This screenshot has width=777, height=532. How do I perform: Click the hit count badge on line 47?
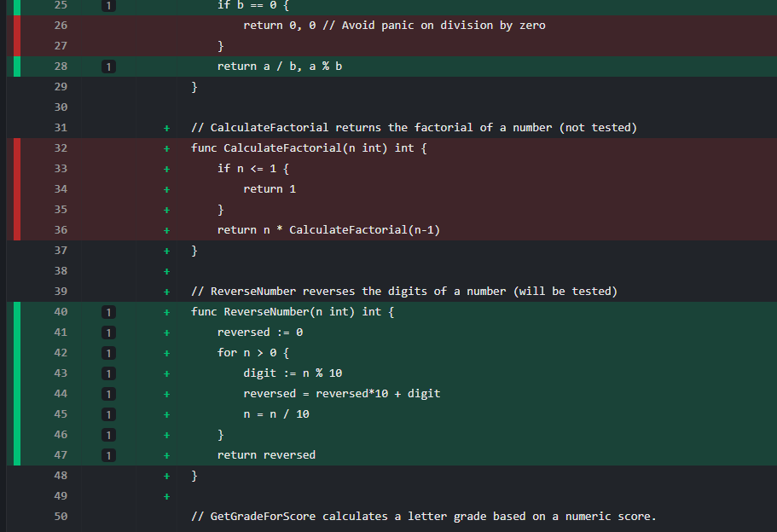(108, 455)
